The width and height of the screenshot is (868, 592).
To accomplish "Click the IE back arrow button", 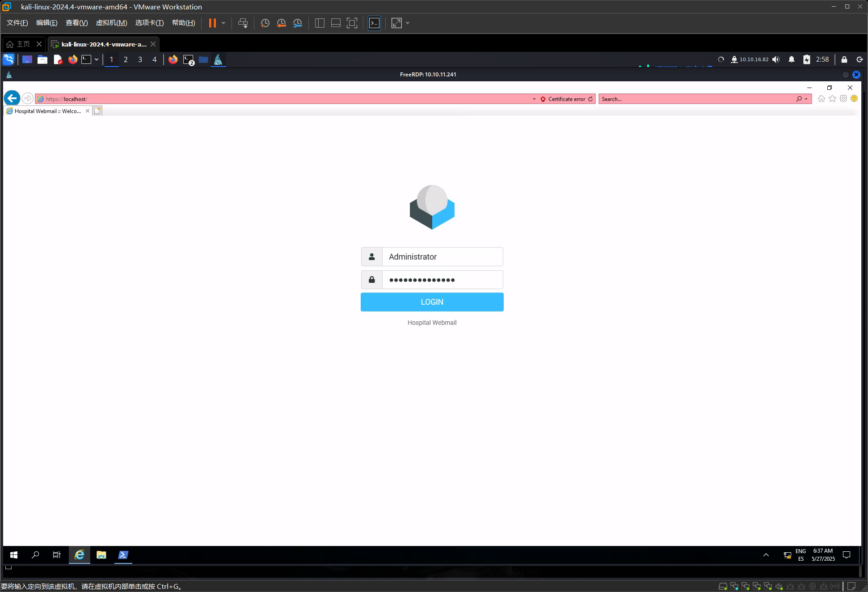I will pyautogui.click(x=12, y=98).
